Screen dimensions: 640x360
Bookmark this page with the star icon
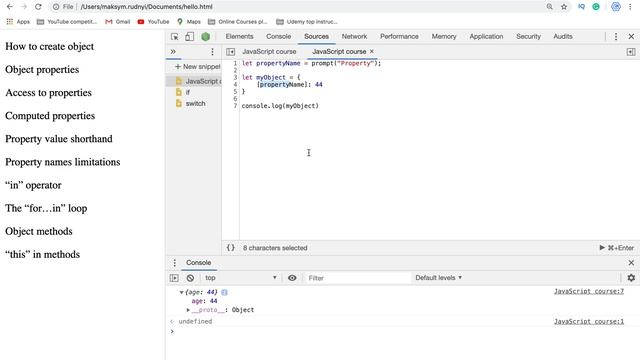564,7
